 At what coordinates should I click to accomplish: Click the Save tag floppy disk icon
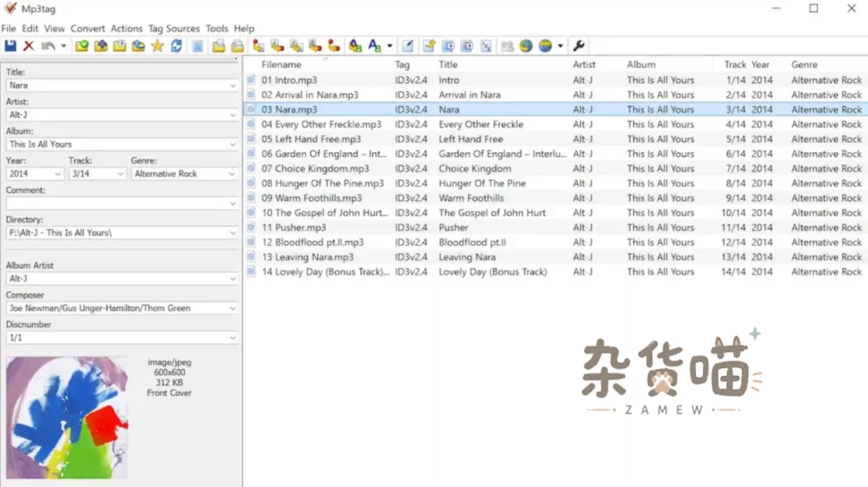[x=10, y=46]
